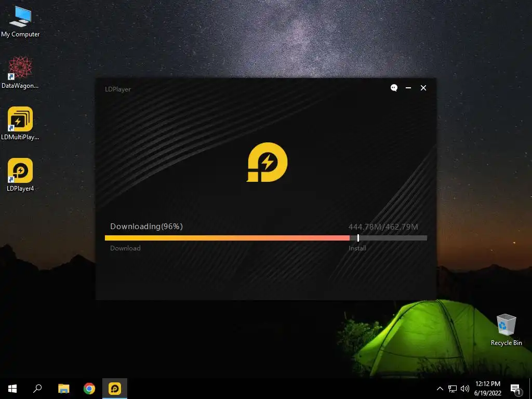This screenshot has width=532, height=399.
Task: Click the Install stage marker on progress bar
Action: click(x=358, y=238)
